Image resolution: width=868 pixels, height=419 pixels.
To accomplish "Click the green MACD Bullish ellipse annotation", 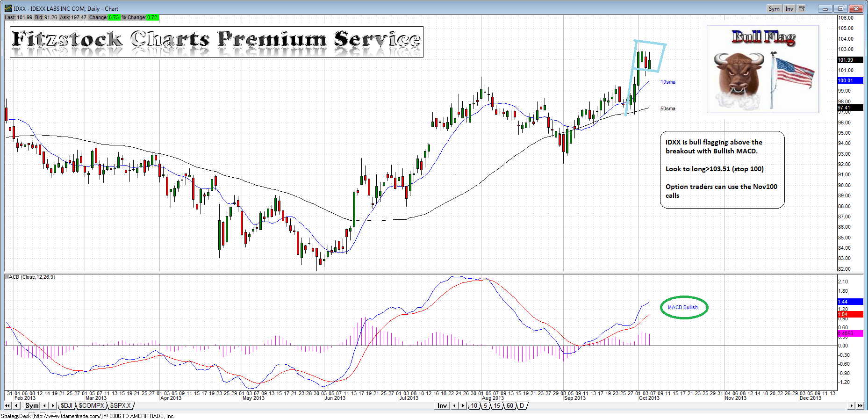I will [684, 307].
